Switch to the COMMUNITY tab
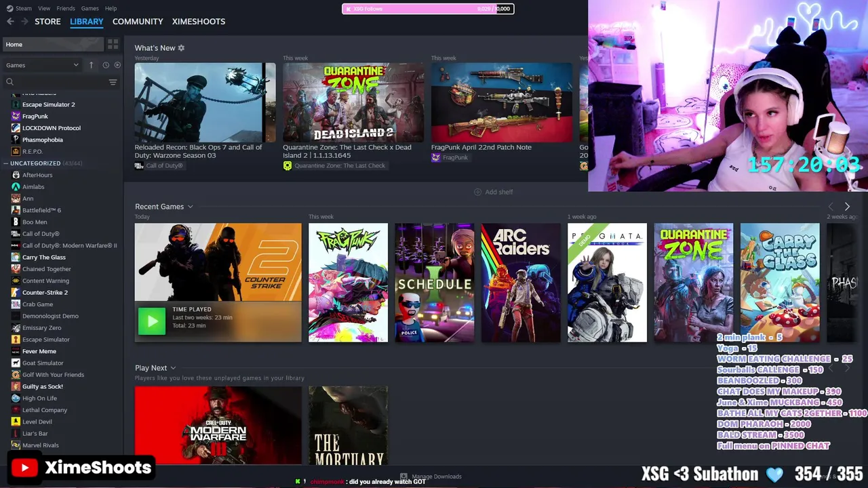The height and width of the screenshot is (488, 868). tap(138, 22)
